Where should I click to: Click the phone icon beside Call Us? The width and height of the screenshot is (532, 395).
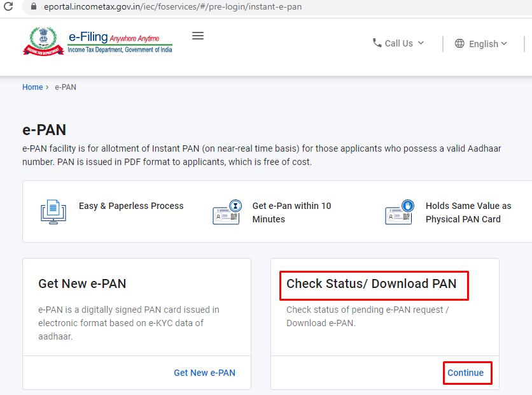(x=377, y=43)
